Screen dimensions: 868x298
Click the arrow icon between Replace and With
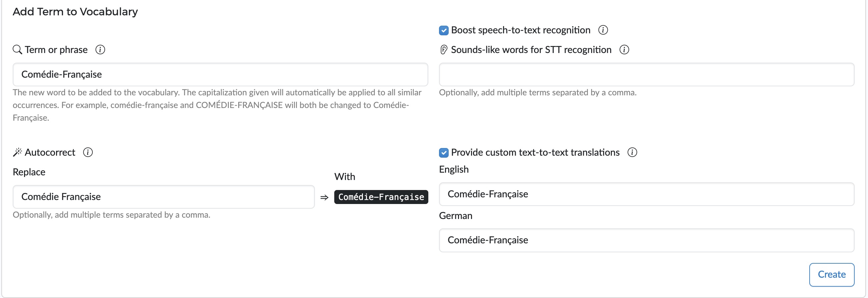[324, 197]
